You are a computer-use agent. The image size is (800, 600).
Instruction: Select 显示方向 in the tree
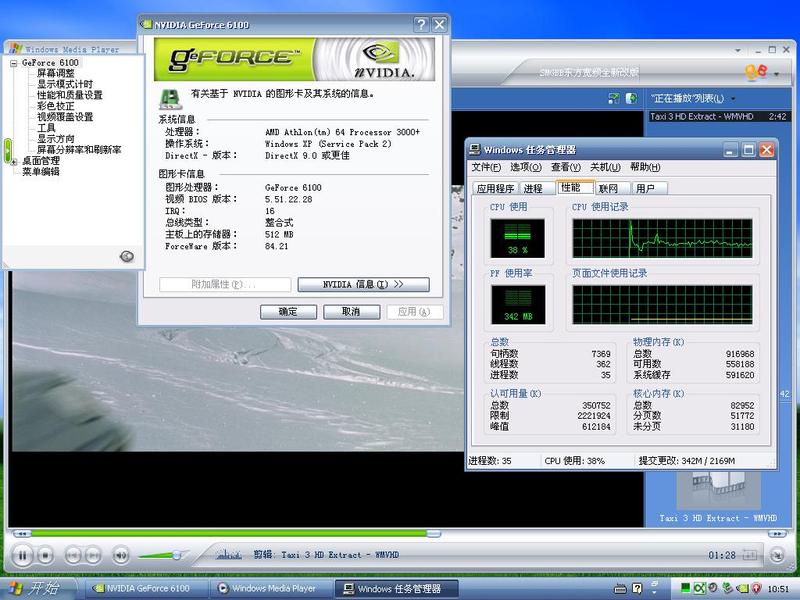pyautogui.click(x=56, y=139)
